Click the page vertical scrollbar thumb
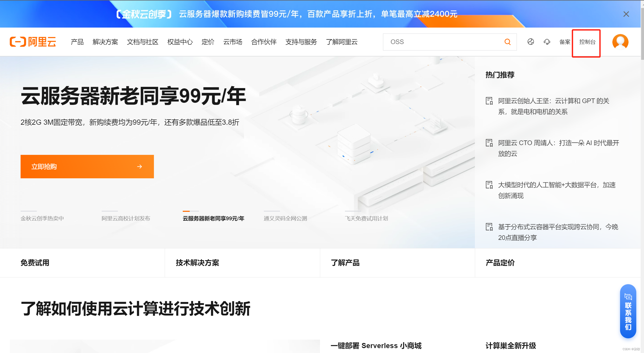The height and width of the screenshot is (353, 644). point(642,33)
